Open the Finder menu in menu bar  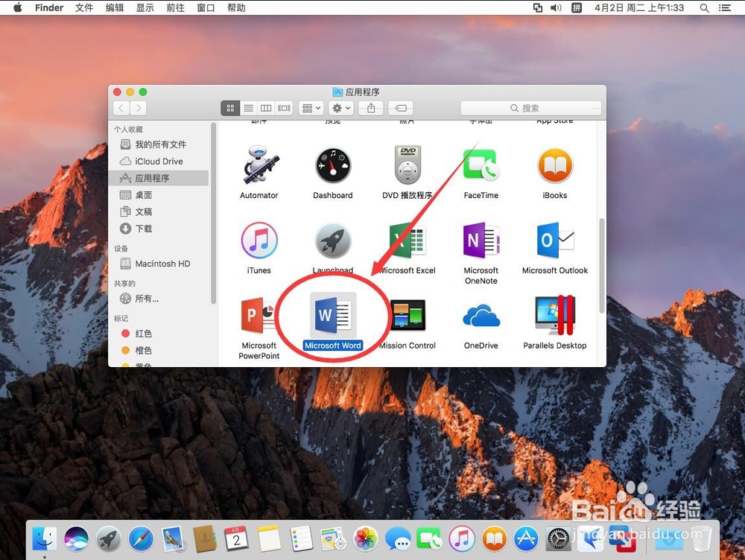(49, 7)
